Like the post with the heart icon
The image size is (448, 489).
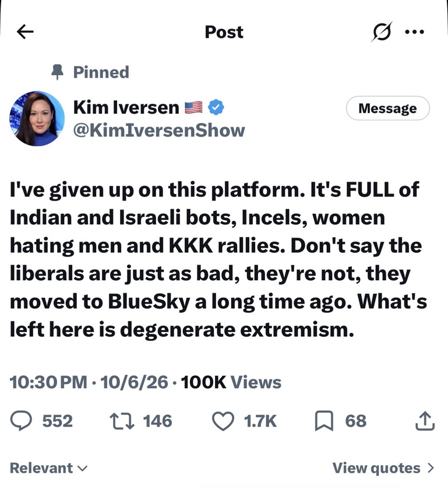(223, 421)
